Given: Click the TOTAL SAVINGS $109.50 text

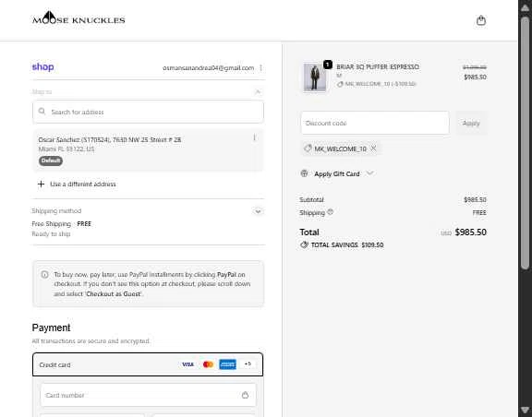Looking at the screenshot, I should coord(347,244).
